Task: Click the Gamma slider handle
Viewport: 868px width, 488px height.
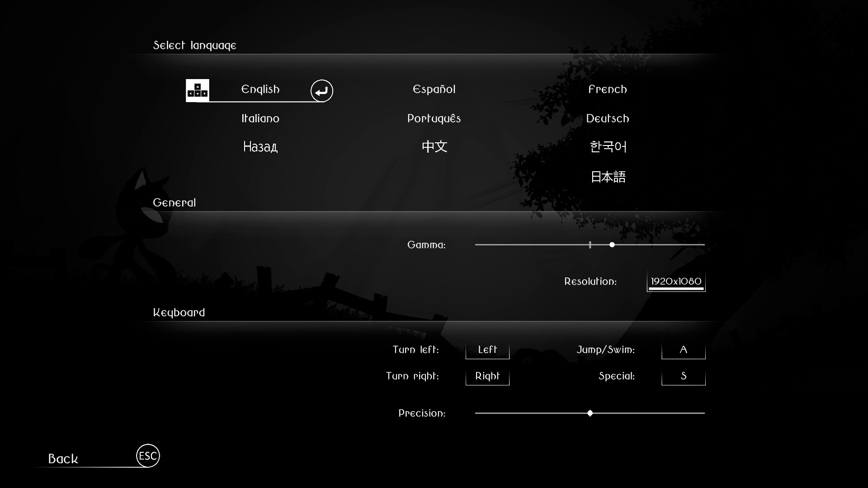Action: click(612, 245)
